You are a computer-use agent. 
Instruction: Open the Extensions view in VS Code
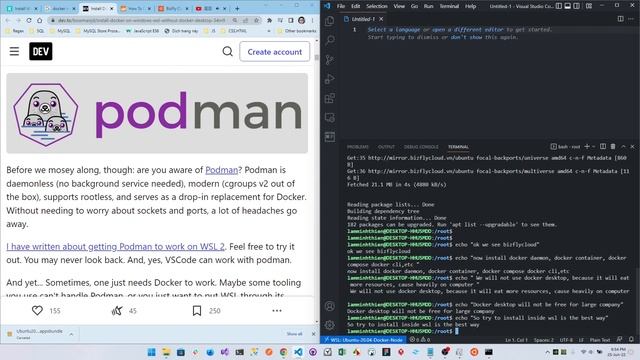pos(329,98)
